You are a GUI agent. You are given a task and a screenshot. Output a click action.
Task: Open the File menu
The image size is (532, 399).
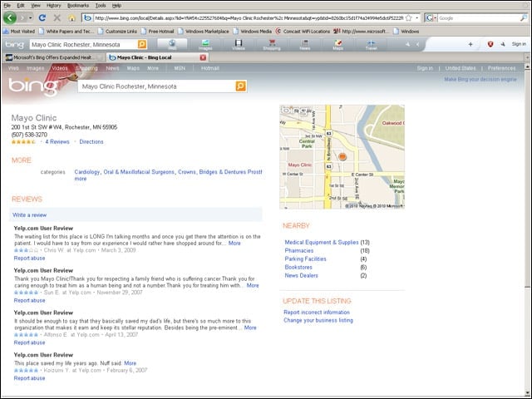pos(7,6)
